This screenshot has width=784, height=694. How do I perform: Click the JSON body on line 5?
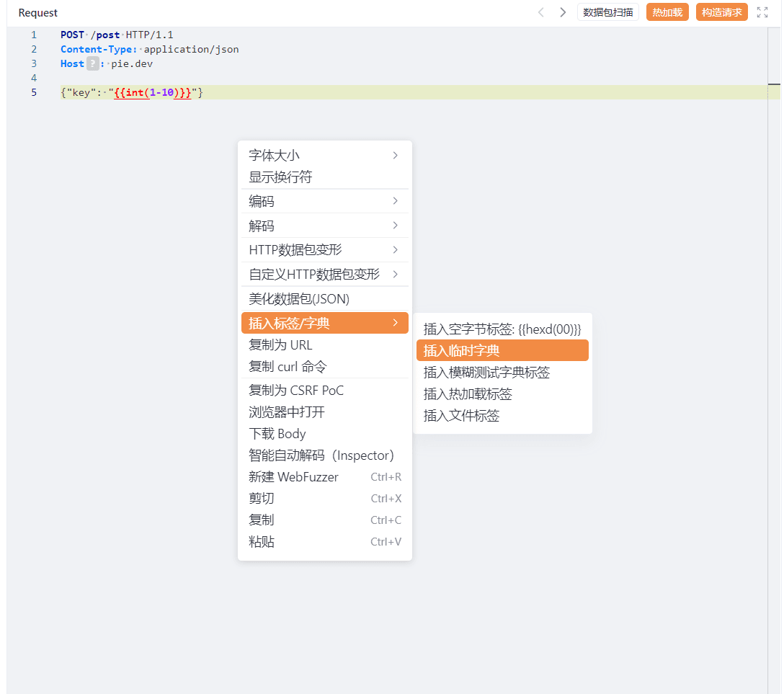132,92
